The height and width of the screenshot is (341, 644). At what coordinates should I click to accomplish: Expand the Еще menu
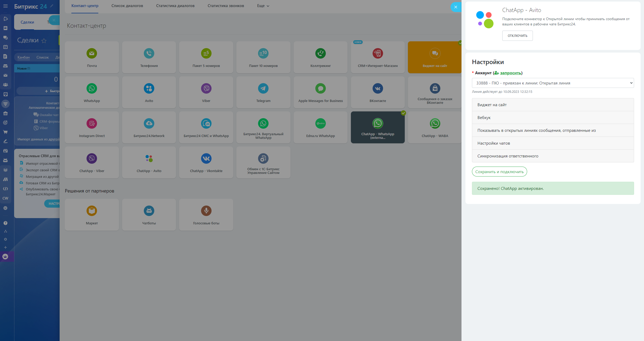(x=263, y=6)
